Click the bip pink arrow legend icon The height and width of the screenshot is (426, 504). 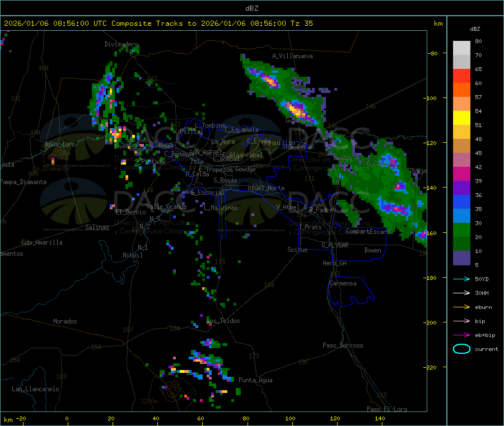[461, 321]
